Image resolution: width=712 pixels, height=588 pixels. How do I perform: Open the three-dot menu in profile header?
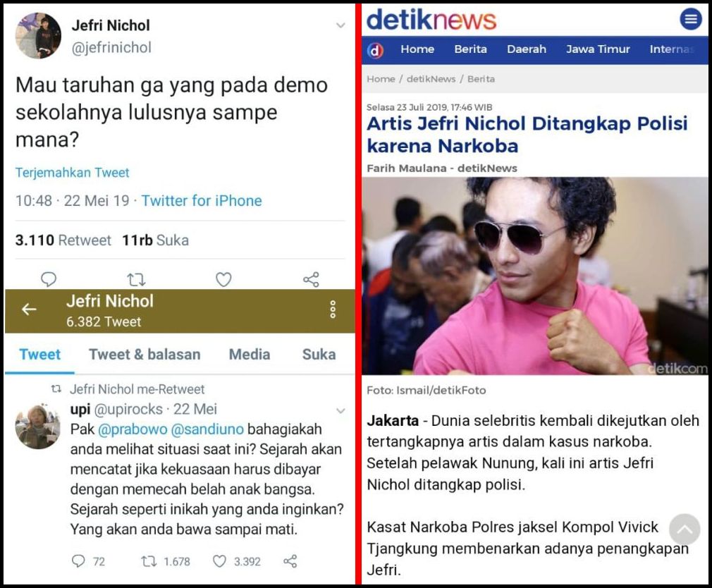(x=333, y=310)
